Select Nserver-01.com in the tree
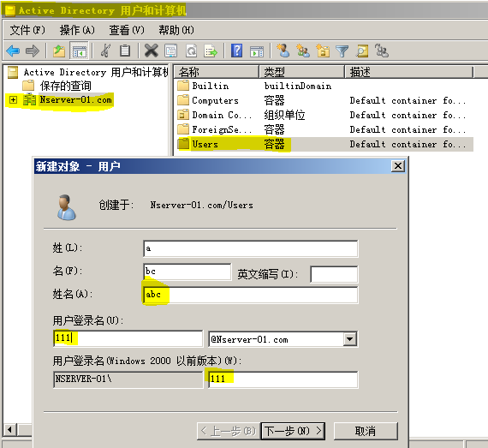Viewport: 488px width, 448px height. click(75, 100)
